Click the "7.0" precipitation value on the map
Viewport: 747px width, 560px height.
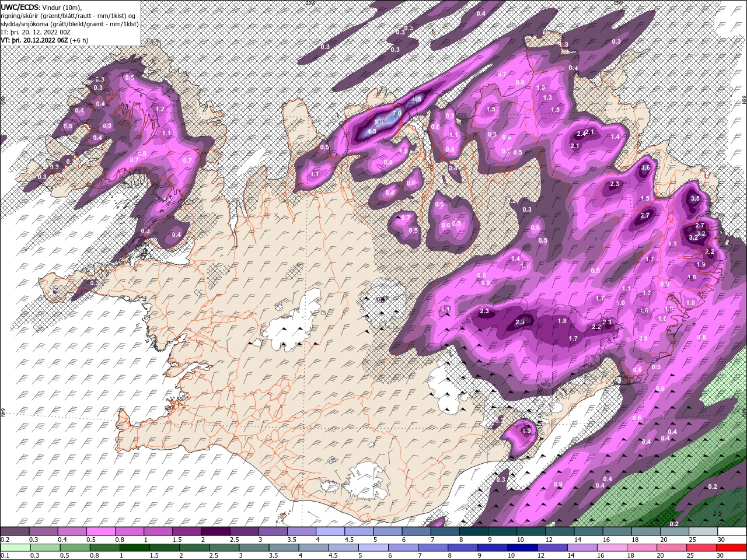click(397, 113)
